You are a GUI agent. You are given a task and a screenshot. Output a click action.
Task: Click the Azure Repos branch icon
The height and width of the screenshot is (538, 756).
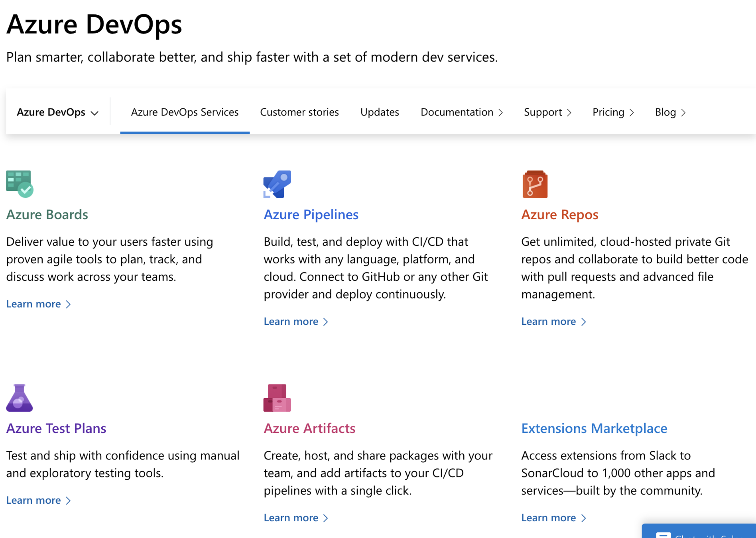point(535,184)
